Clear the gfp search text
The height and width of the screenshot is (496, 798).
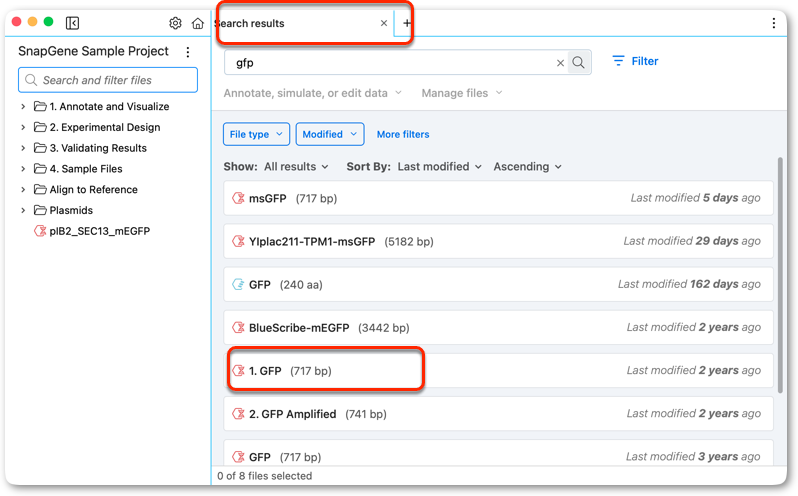click(560, 63)
